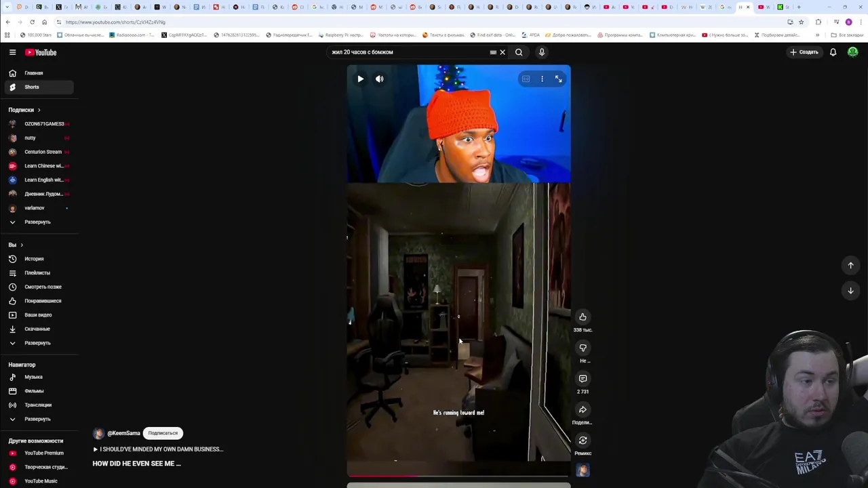This screenshot has width=868, height=488.
Task: Expand the Подписки section header
Action: point(24,110)
